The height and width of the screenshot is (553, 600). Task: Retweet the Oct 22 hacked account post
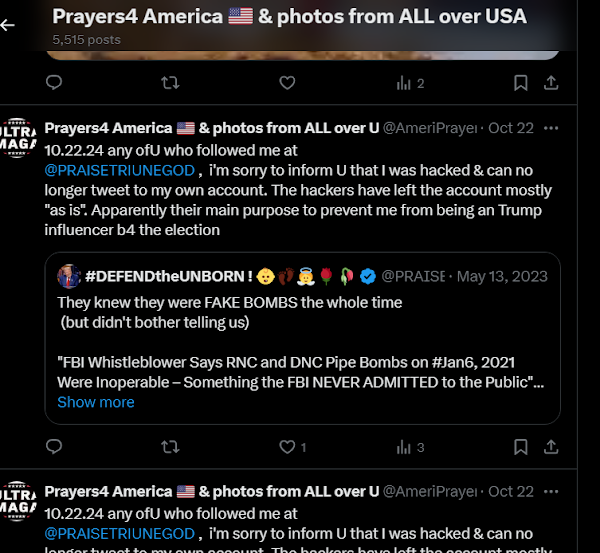[171, 447]
